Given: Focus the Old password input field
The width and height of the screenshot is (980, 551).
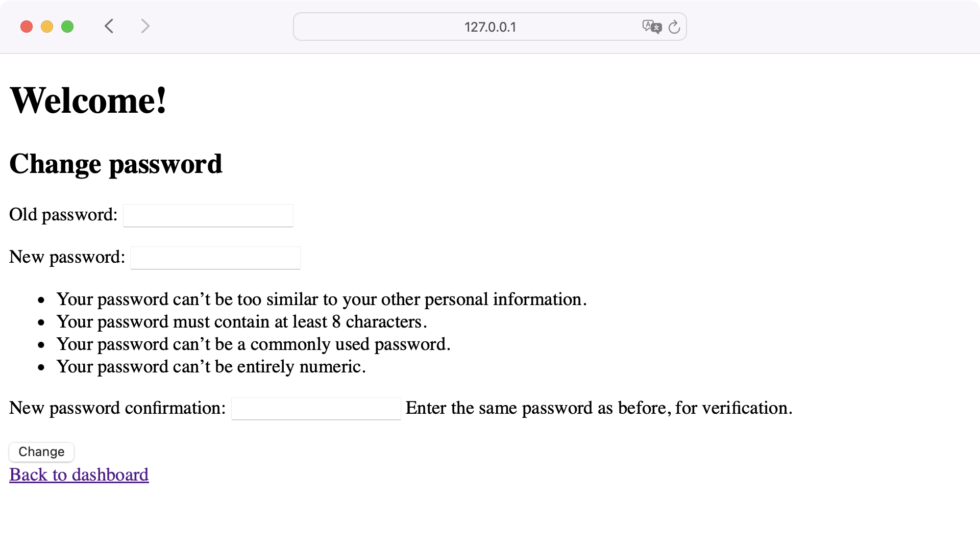Looking at the screenshot, I should (208, 215).
